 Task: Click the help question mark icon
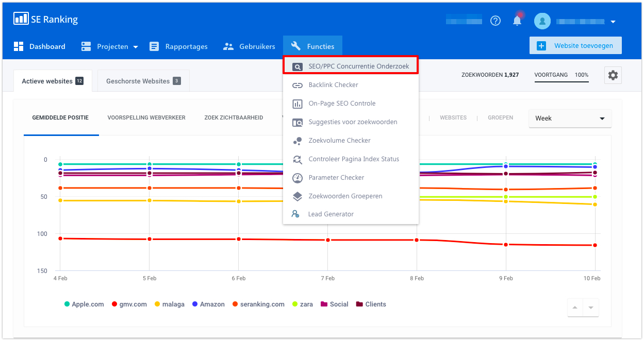point(496,21)
